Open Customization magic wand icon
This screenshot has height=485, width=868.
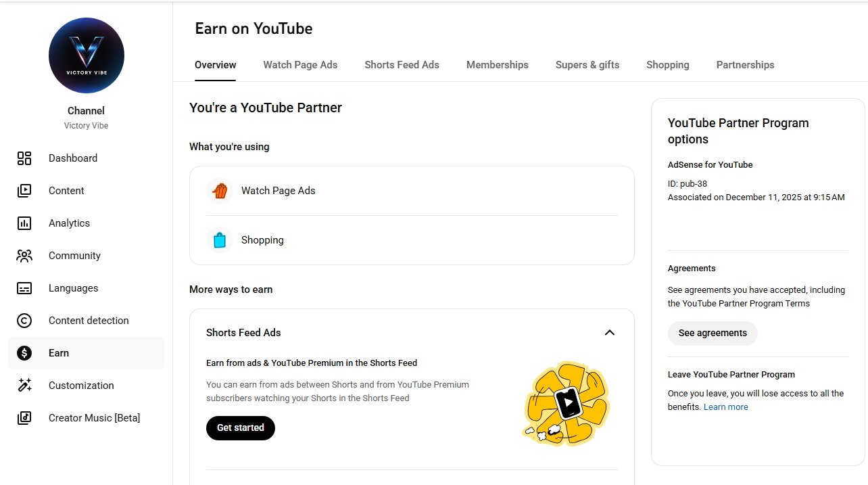[24, 386]
